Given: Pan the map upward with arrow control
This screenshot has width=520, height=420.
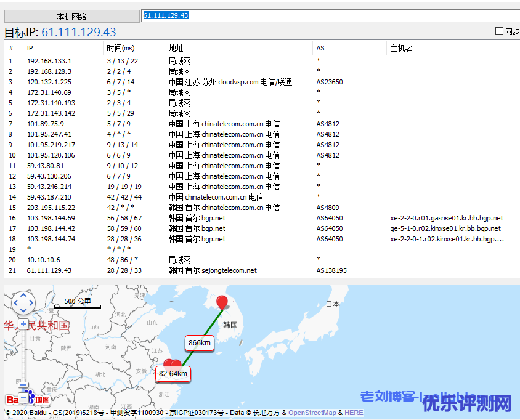Looking at the screenshot, I should (23, 296).
